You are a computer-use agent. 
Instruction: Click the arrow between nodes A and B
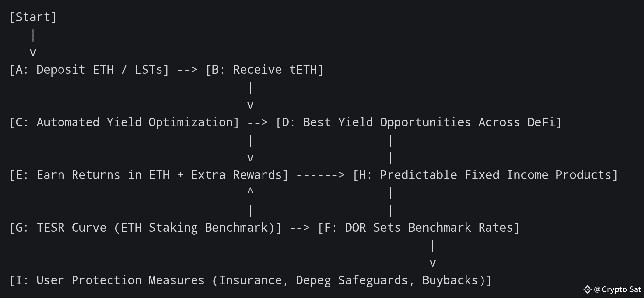click(187, 70)
